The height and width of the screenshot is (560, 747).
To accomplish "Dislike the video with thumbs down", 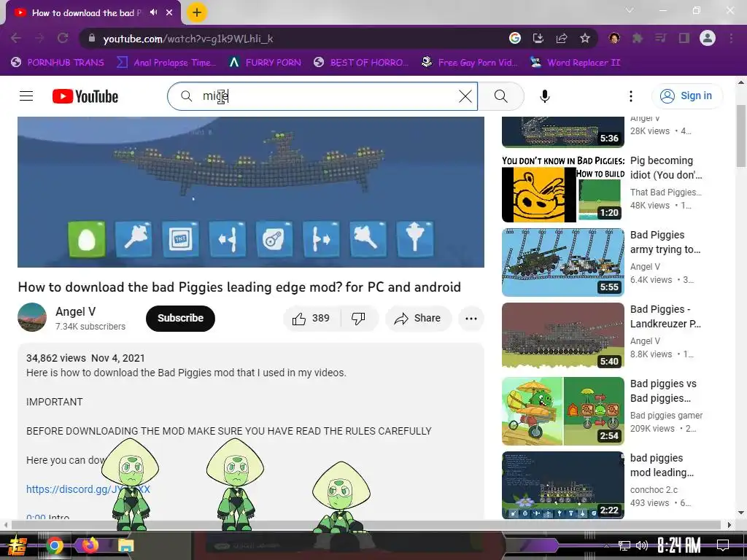I will pos(359,318).
